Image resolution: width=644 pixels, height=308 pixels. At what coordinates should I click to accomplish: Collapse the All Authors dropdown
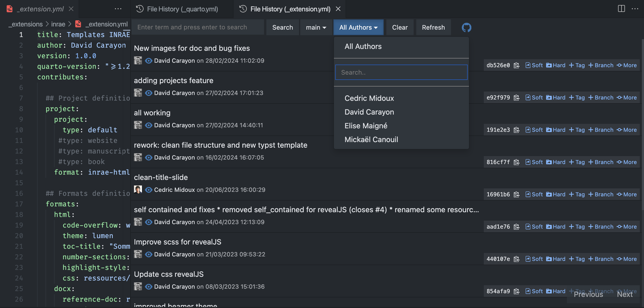pos(358,28)
